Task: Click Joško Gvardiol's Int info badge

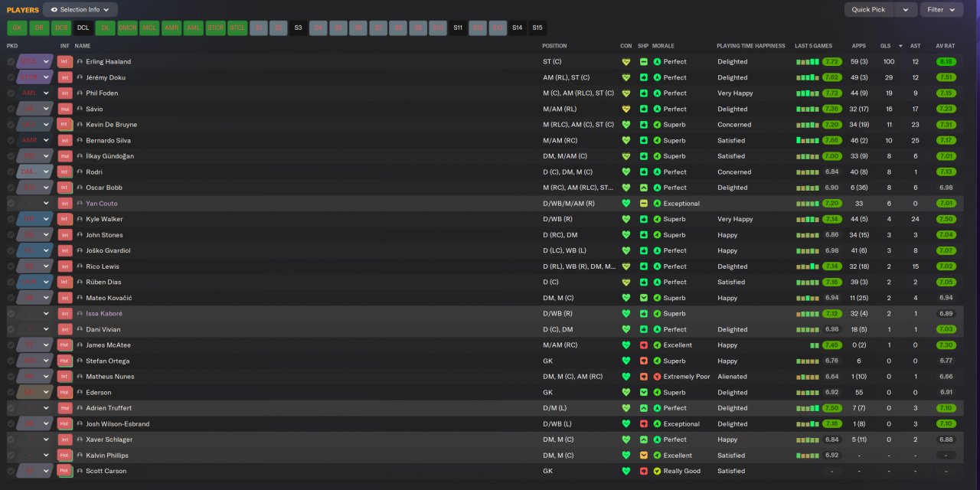Action: pos(64,250)
